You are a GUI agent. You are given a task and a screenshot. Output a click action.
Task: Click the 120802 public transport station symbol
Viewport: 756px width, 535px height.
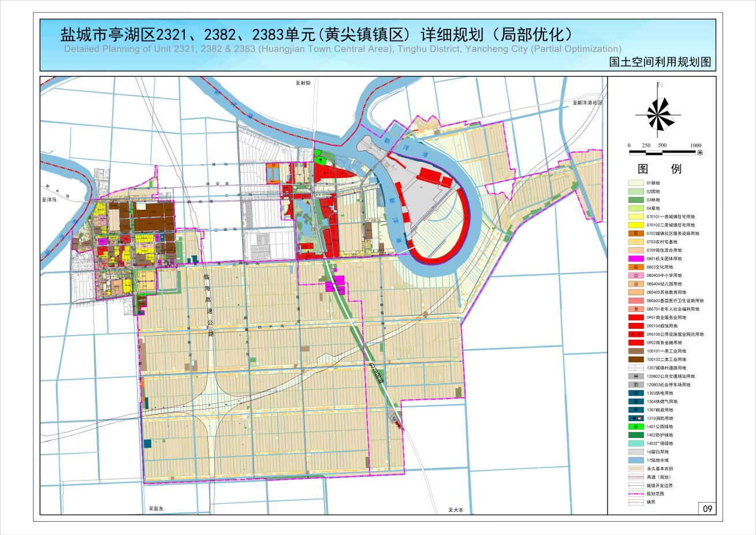636,376
